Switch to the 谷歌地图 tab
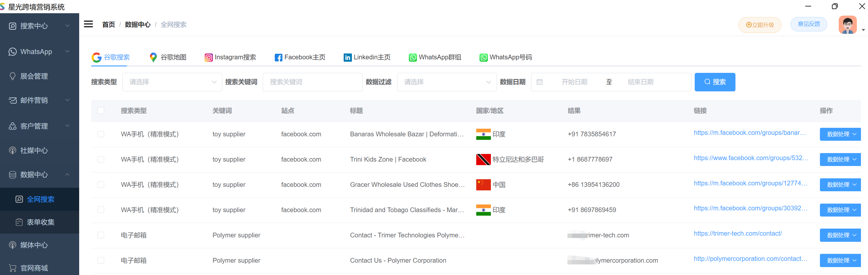Viewport: 868px width, 275px height. [168, 57]
